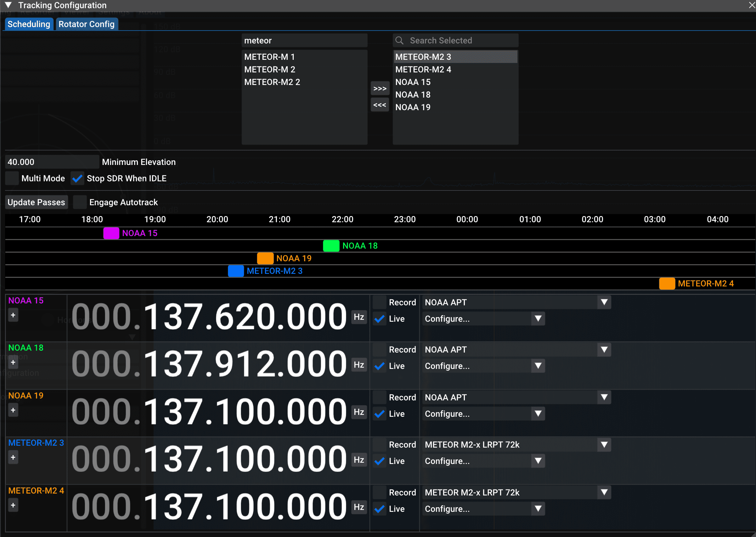Click the Minimum Elevation value field
The height and width of the screenshot is (537, 756).
(x=52, y=162)
